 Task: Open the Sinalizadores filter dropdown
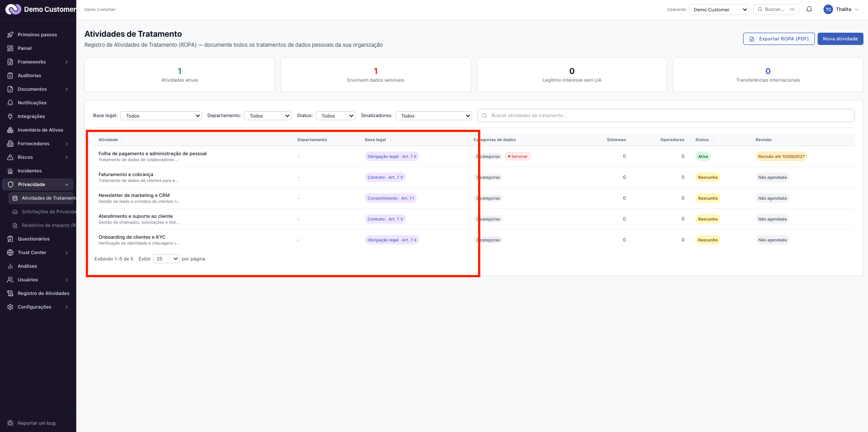pos(434,116)
